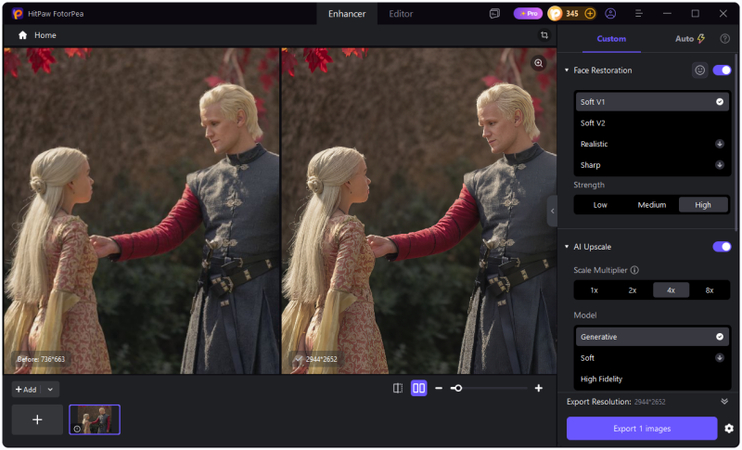Expand Export Resolution options
The image size is (742, 450).
pyautogui.click(x=724, y=402)
